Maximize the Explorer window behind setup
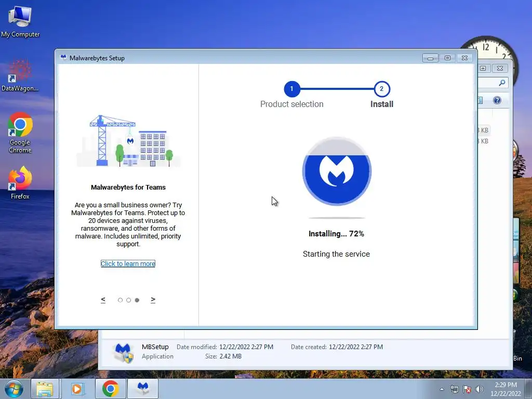The height and width of the screenshot is (399, 532). pos(483,68)
